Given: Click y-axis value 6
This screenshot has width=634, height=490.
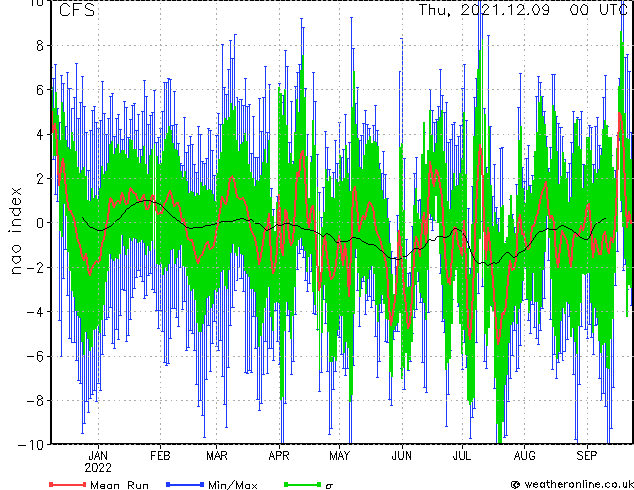Looking at the screenshot, I should pos(40,90).
